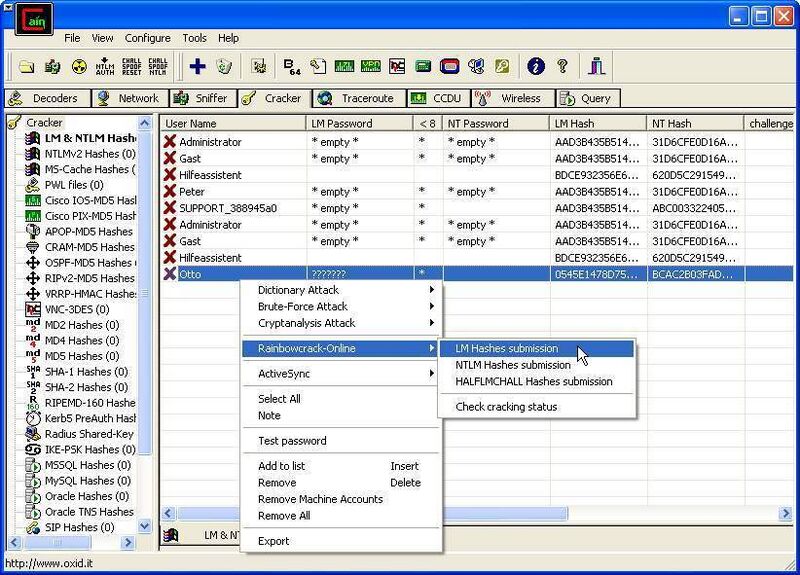
Task: Click the Start/Stop Sniffer network card icon
Action: point(52,66)
